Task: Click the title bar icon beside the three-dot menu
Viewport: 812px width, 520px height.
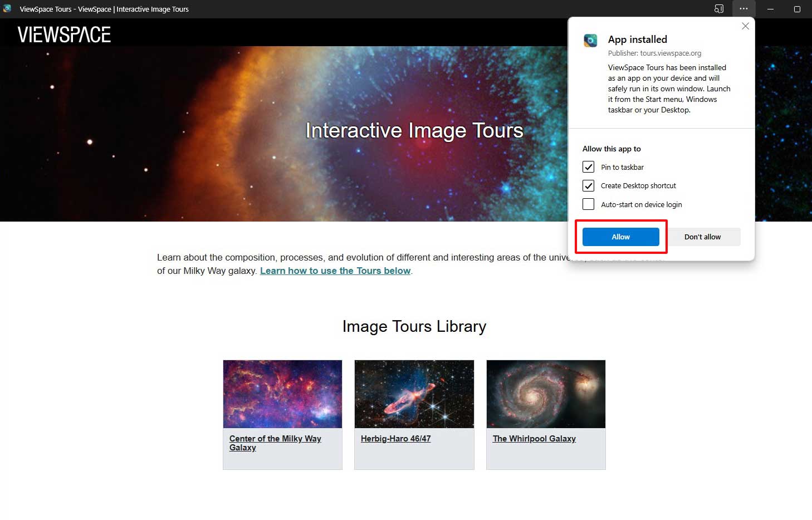Action: click(x=719, y=9)
